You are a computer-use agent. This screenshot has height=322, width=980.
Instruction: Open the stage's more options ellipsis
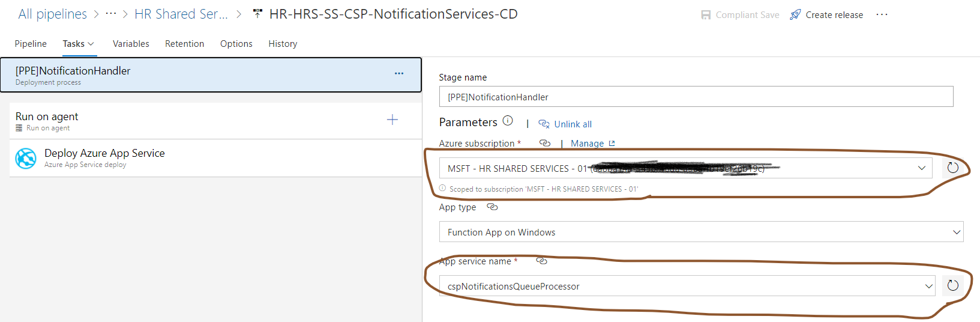399,73
